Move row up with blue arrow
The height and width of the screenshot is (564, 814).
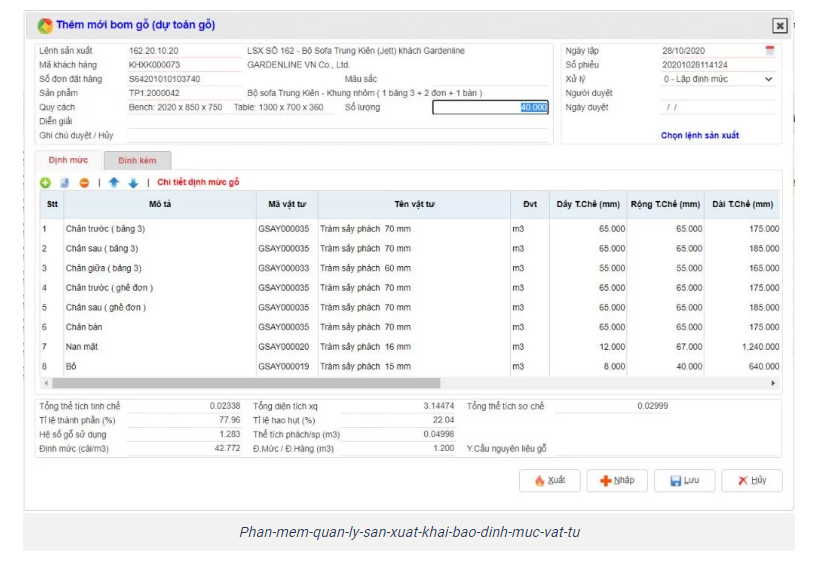pyautogui.click(x=113, y=183)
